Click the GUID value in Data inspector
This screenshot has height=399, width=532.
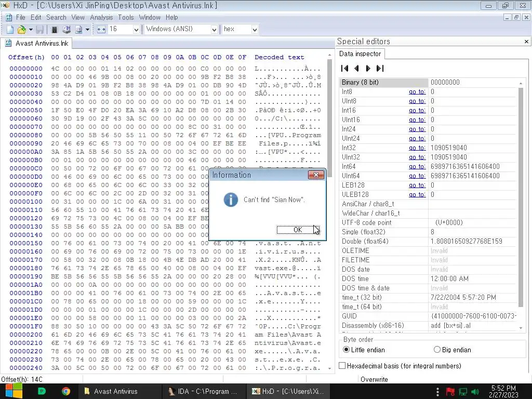473,316
